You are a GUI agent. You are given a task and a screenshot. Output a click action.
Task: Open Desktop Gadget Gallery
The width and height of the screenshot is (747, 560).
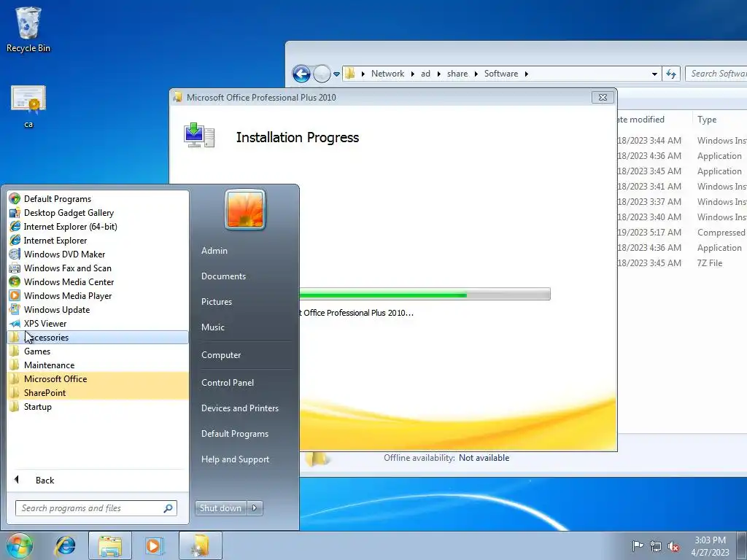point(69,213)
